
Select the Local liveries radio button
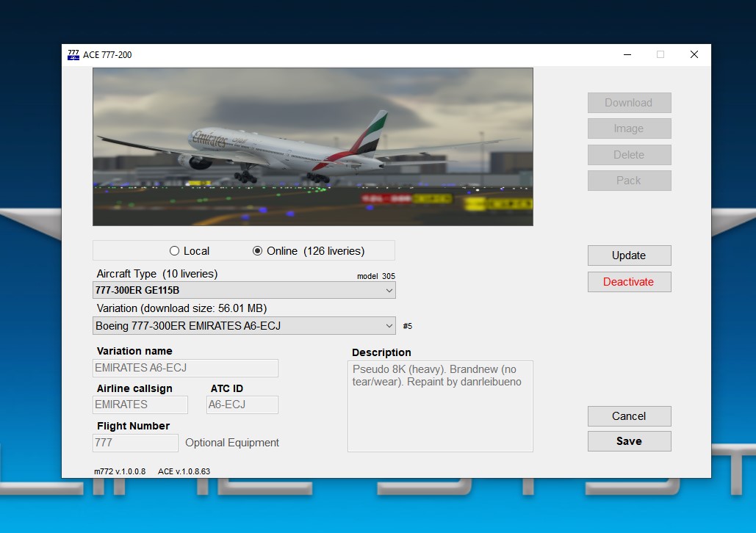175,251
